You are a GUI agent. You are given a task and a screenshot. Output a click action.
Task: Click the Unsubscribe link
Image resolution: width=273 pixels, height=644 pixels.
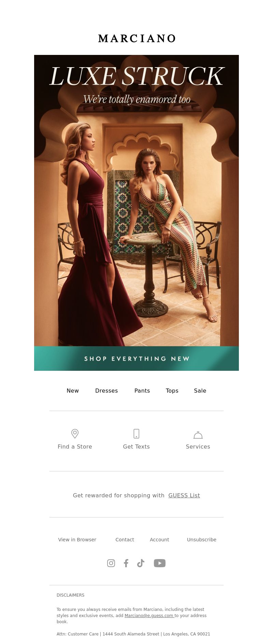click(202, 540)
